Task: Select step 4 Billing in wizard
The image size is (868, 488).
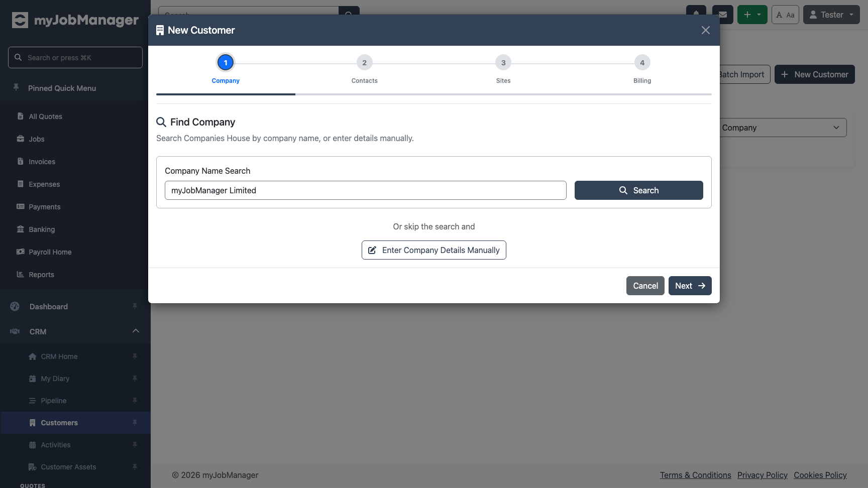Action: (642, 63)
